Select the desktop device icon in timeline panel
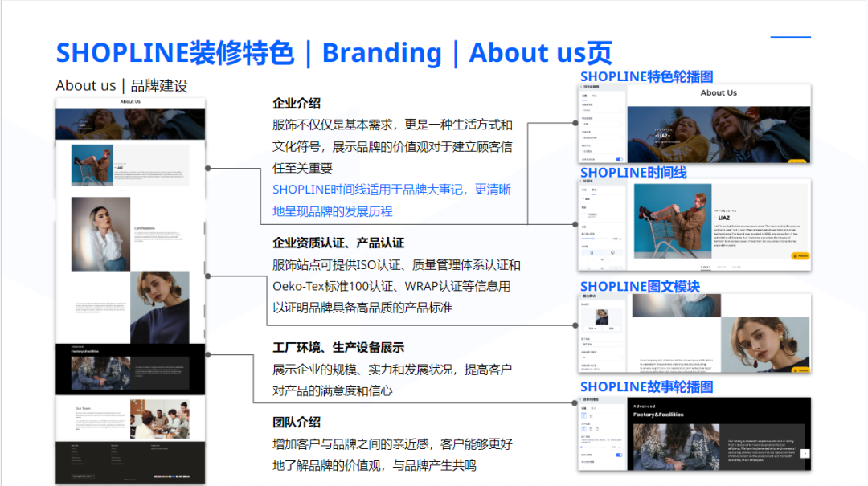Screen dimensions: 868x486 [x=612, y=252]
